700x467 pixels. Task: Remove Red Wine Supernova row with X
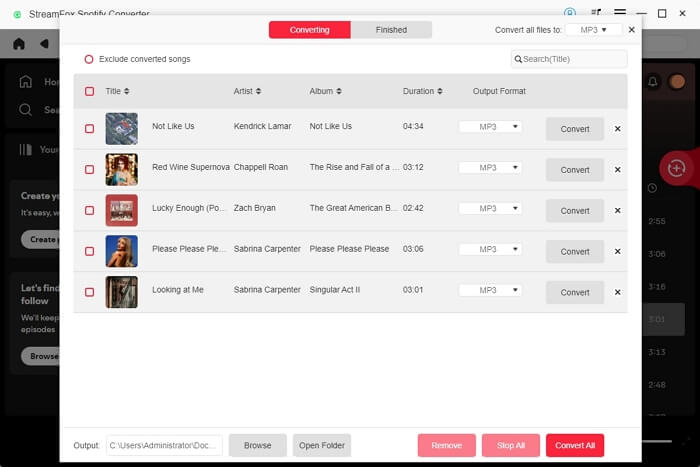point(617,170)
